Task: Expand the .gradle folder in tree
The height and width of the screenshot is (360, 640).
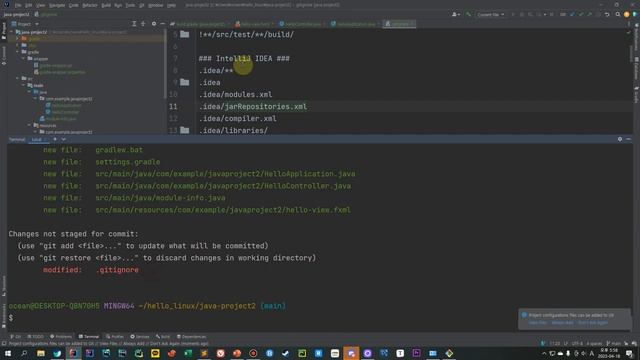Action: click(18, 39)
